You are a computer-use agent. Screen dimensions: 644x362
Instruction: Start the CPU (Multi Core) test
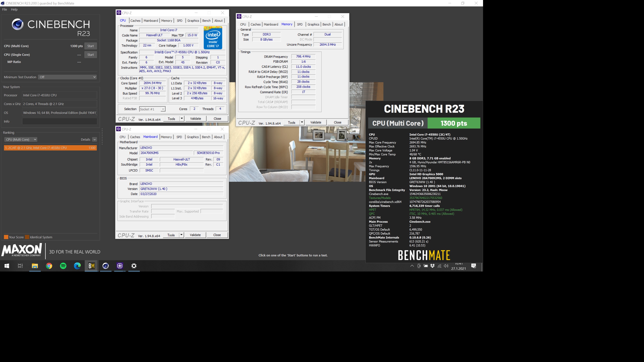[x=91, y=46]
